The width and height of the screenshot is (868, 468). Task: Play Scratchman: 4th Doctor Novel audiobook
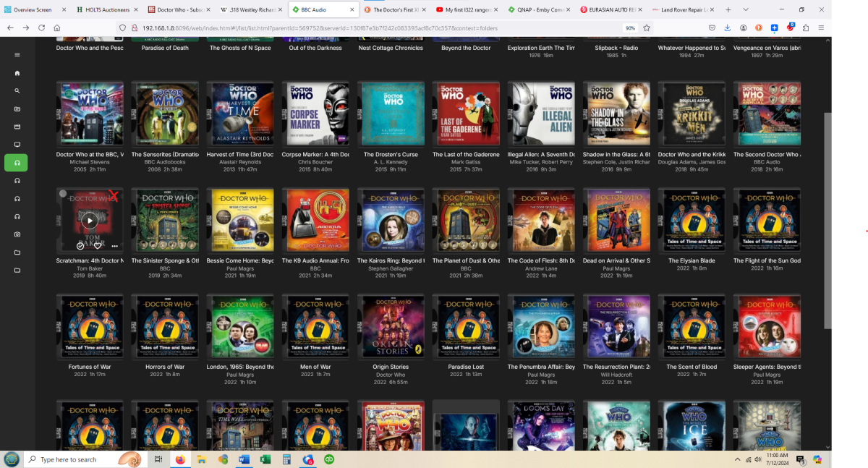point(90,221)
